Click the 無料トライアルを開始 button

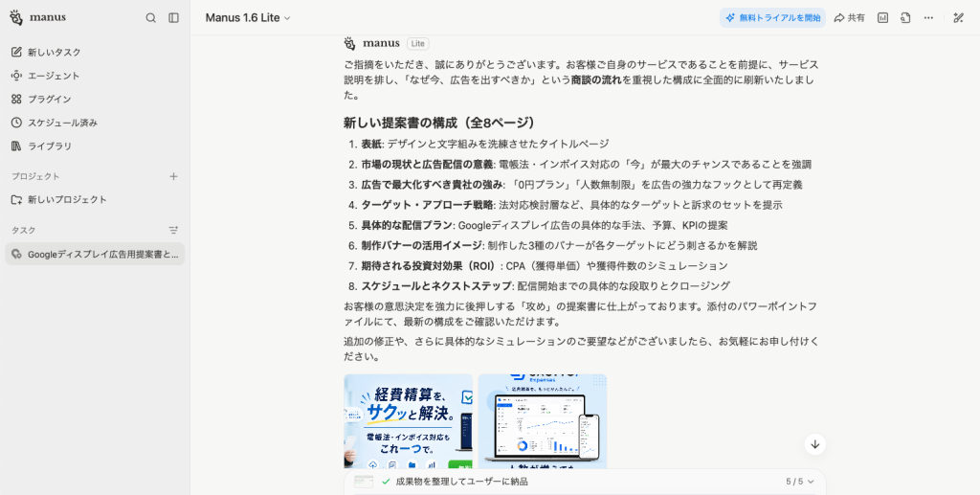point(772,18)
